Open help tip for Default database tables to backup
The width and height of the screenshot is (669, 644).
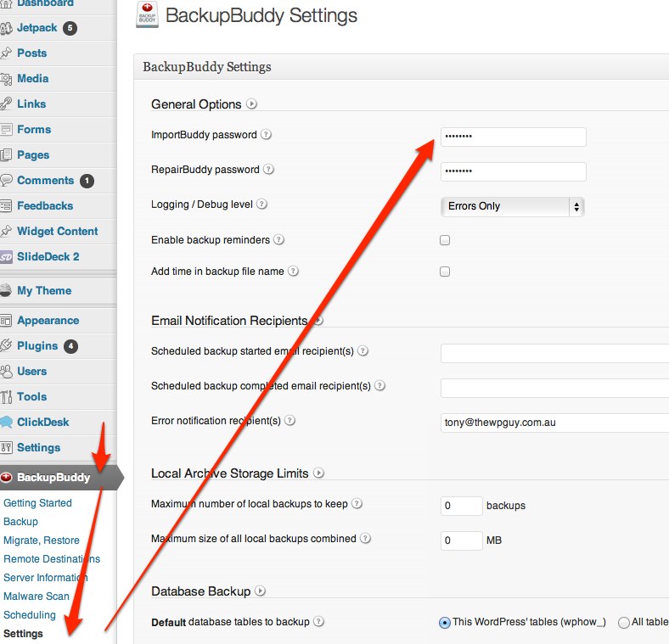318,622
